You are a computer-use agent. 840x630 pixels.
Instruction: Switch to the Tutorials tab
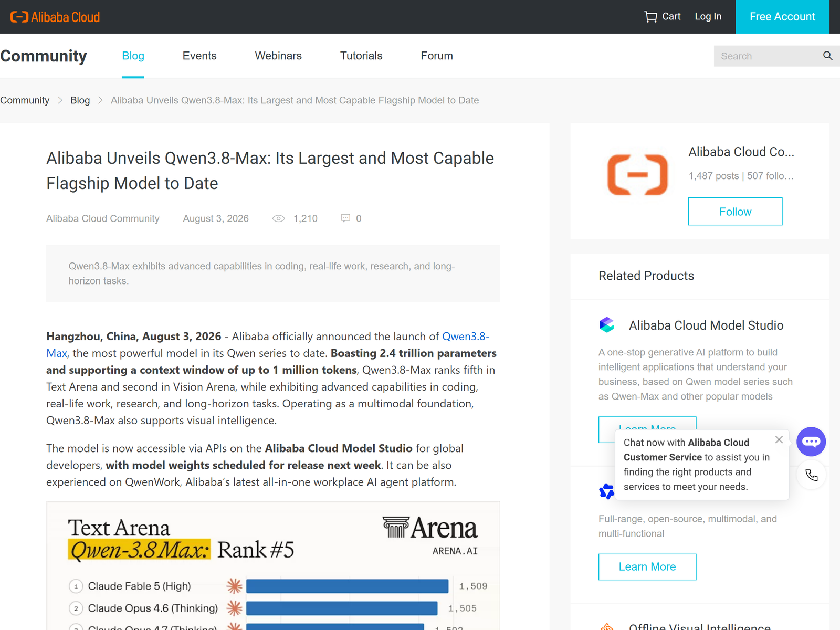361,56
